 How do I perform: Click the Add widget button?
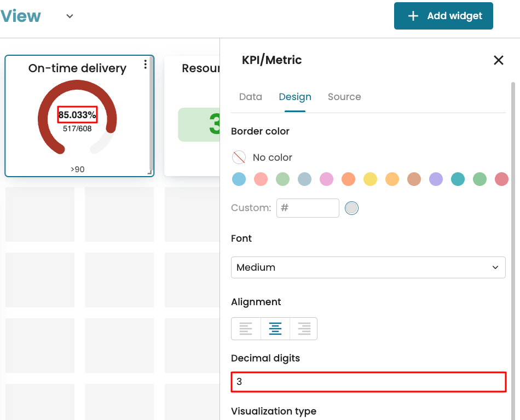coord(443,16)
